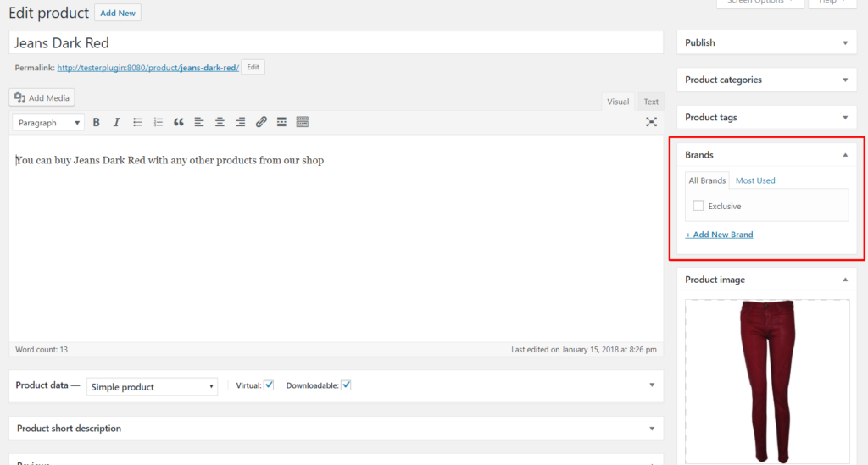Click into the product description text area
This screenshot has width=868, height=465.
coord(336,239)
